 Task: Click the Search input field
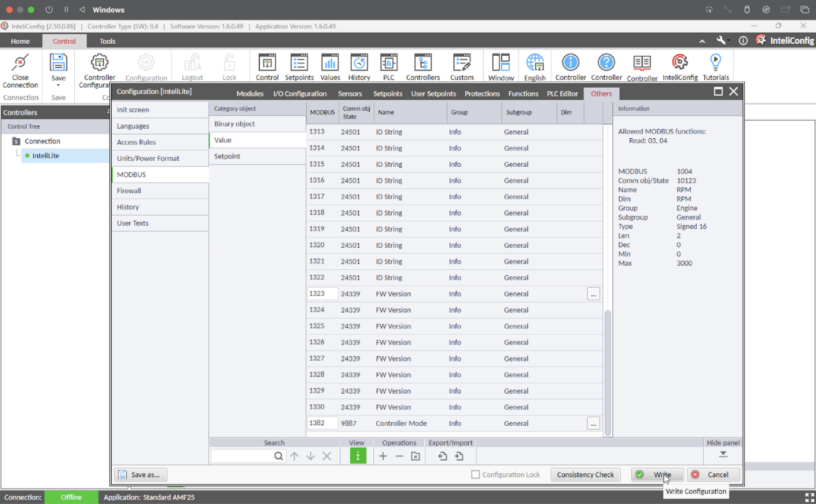tap(242, 456)
